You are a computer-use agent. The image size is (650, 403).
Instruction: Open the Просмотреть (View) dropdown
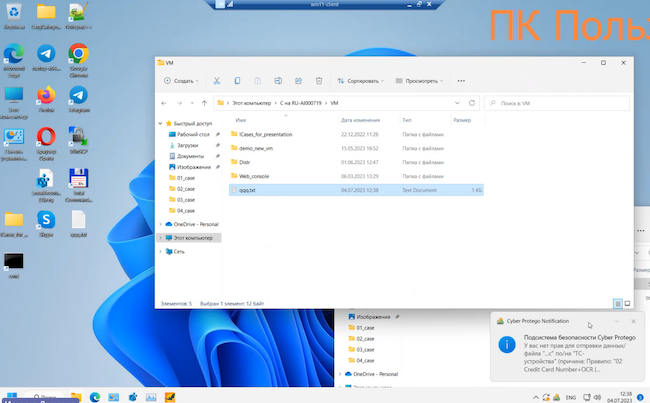pyautogui.click(x=419, y=81)
